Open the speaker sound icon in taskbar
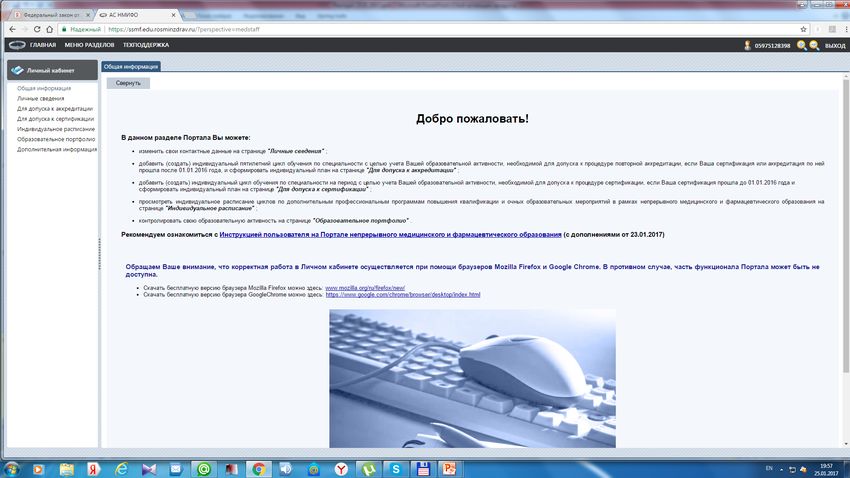850x478 pixels. 286,469
